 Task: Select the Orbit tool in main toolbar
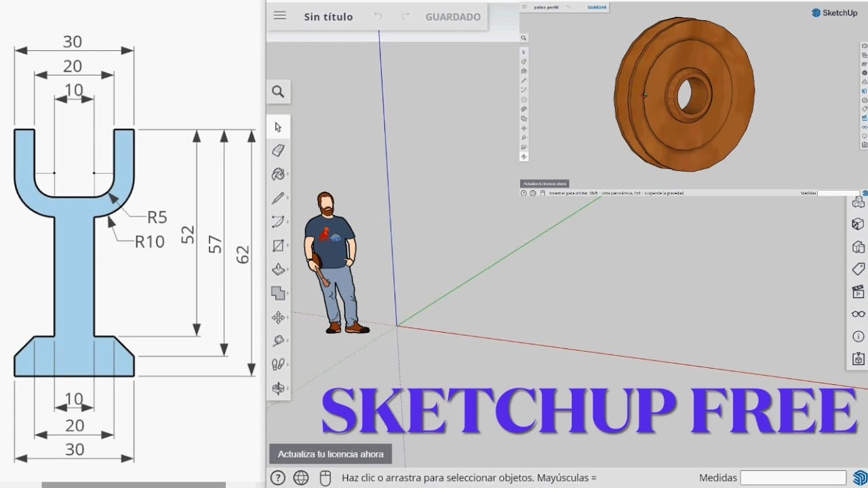point(278,388)
